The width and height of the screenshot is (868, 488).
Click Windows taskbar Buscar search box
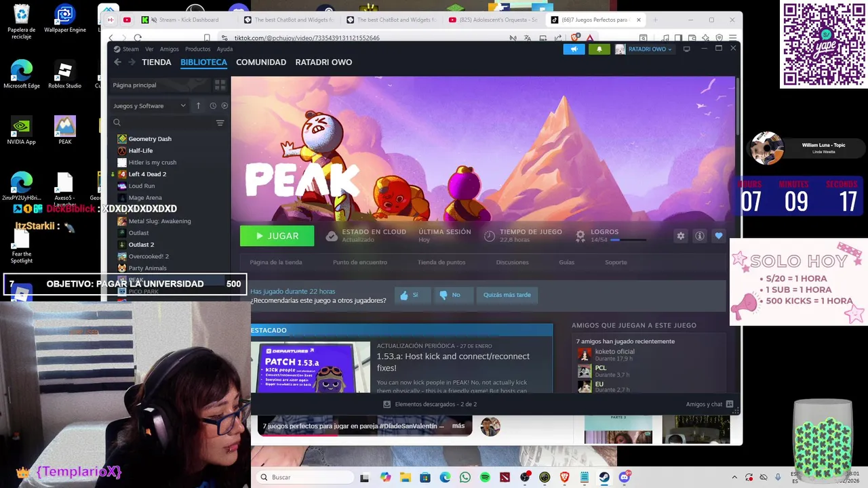tap(305, 477)
